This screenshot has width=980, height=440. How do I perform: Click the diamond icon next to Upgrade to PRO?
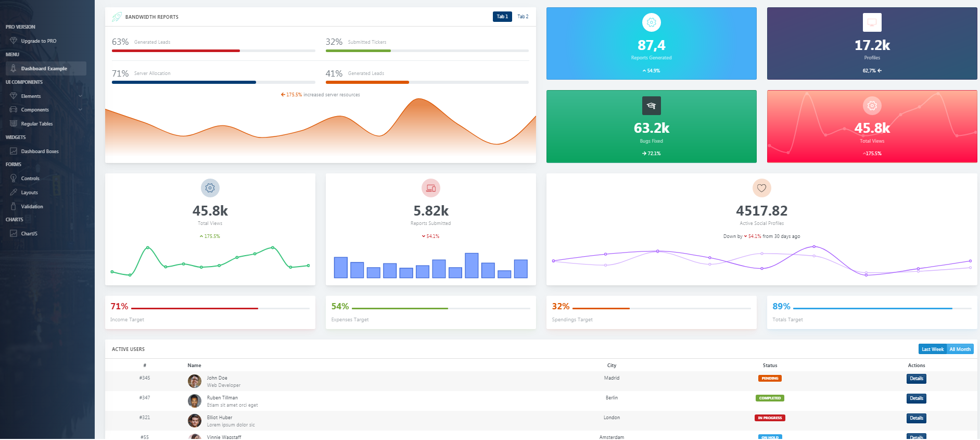pyautogui.click(x=14, y=41)
